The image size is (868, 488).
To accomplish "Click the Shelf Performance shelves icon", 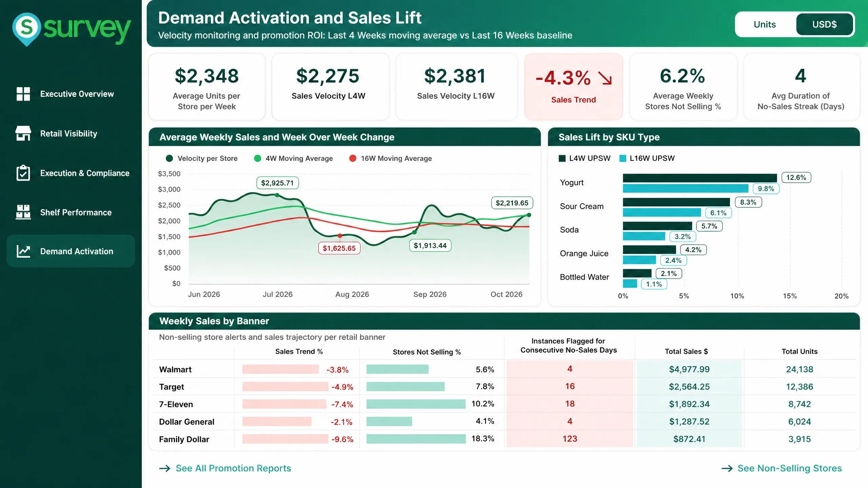I will 23,212.
